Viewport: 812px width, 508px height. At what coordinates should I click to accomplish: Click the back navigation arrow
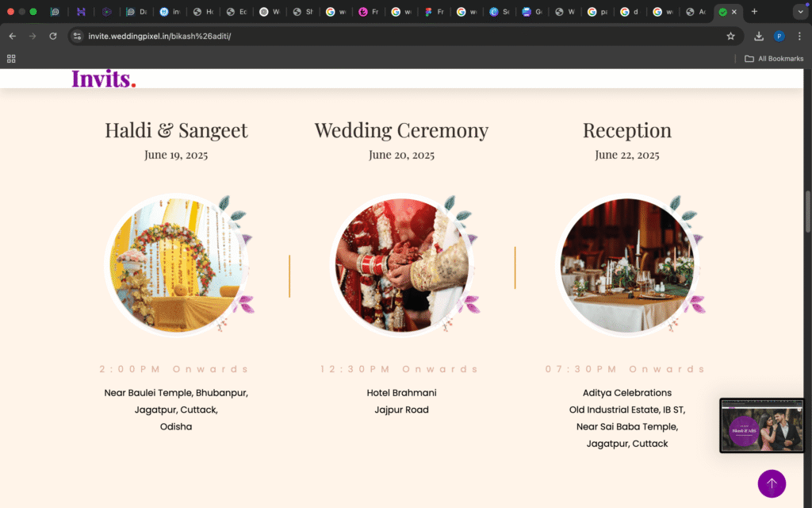12,36
